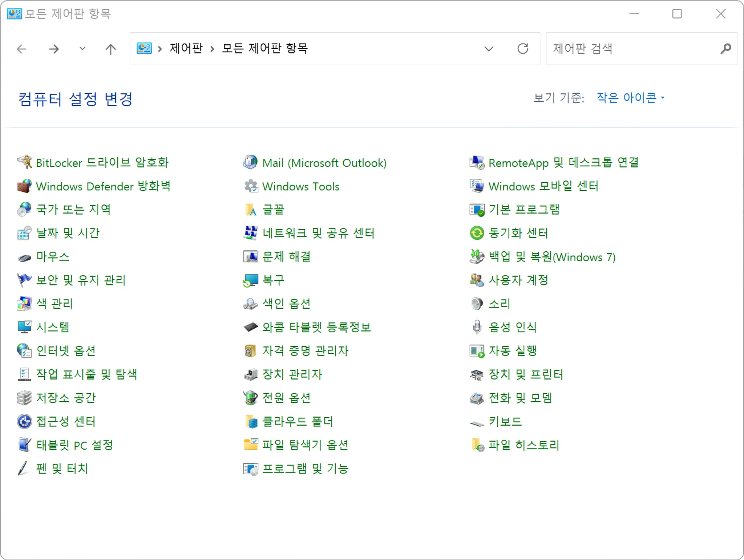Expand the 작은 아이콘 view-by dropdown
The image size is (744, 560).
(x=630, y=98)
